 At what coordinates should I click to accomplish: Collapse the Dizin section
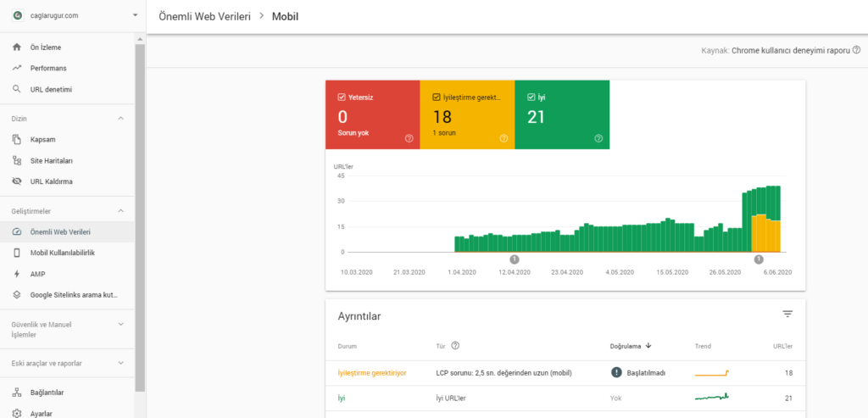tap(121, 119)
